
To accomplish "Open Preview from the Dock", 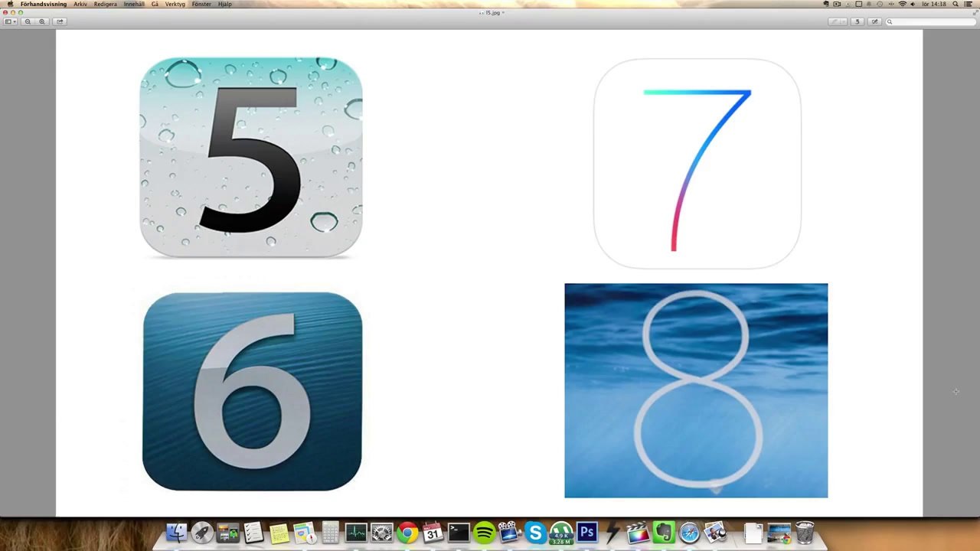I will pos(716,533).
